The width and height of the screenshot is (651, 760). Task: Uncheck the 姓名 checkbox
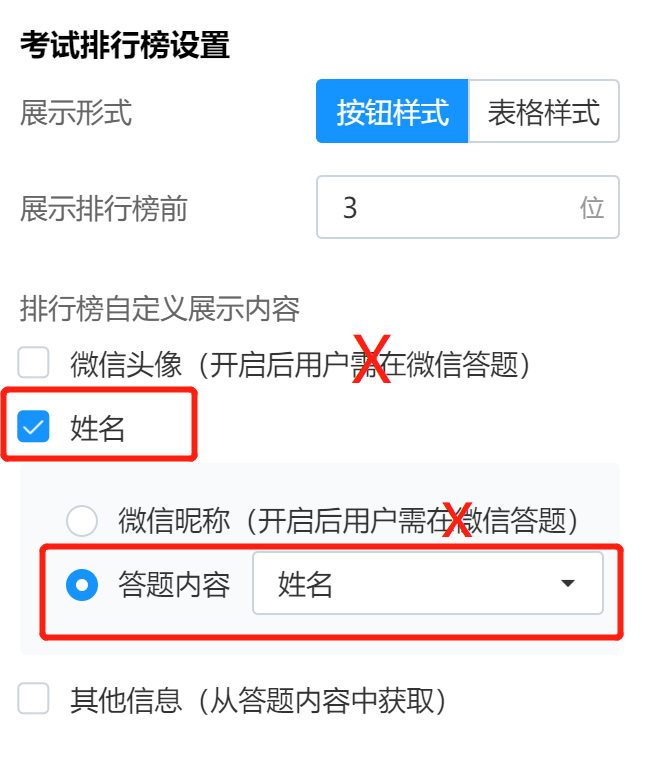coord(33,427)
